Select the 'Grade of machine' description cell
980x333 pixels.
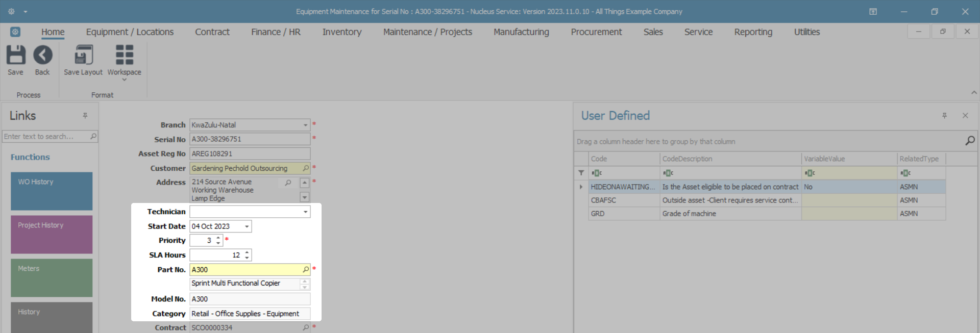click(x=730, y=213)
